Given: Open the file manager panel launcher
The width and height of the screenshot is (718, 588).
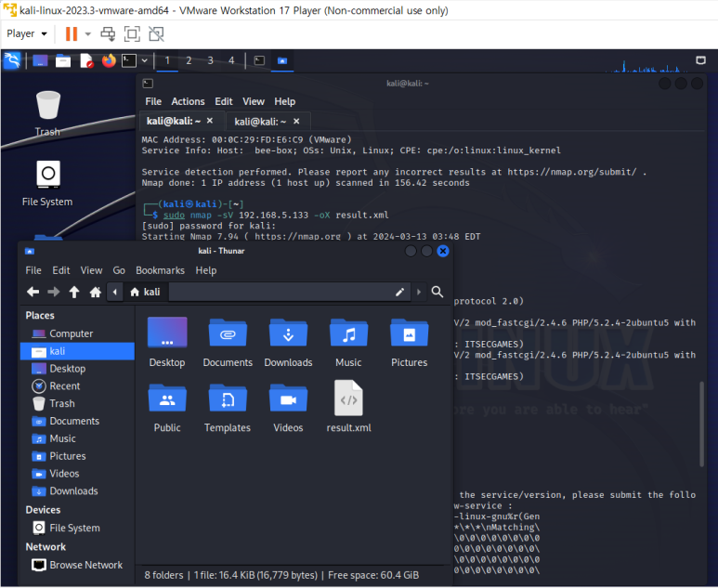Looking at the screenshot, I should point(63,60).
